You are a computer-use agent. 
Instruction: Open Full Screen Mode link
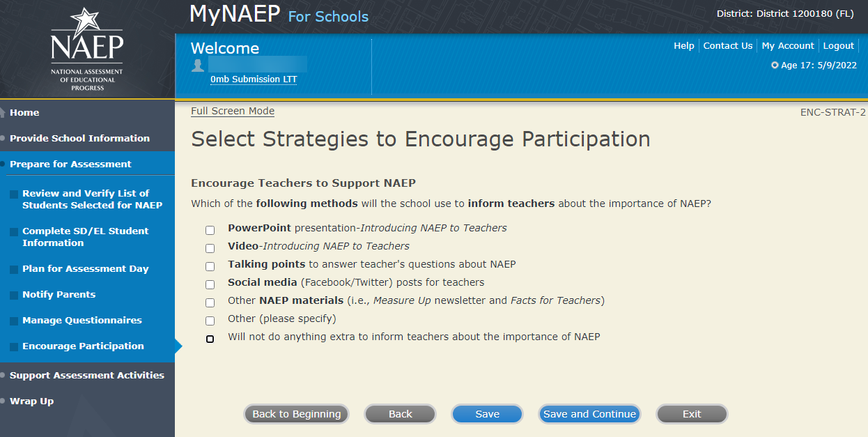(233, 111)
